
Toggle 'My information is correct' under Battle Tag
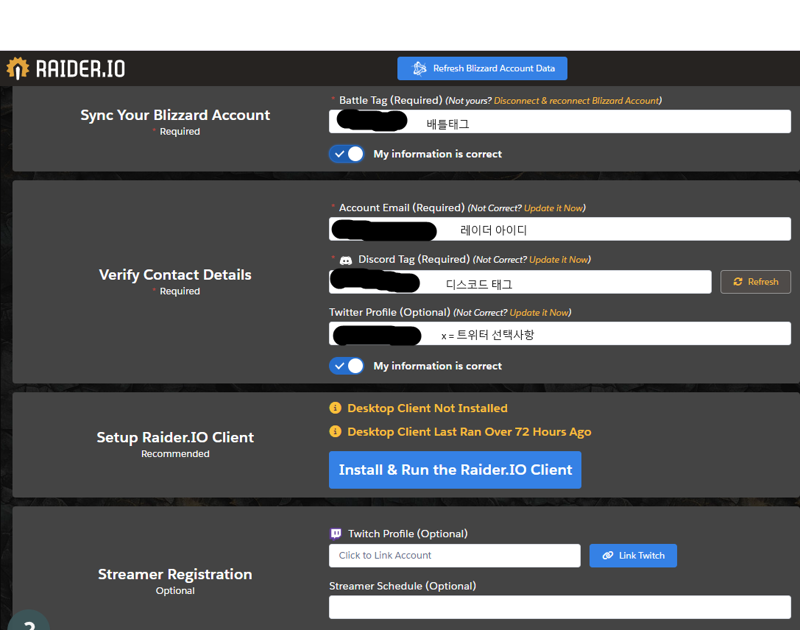(x=347, y=154)
